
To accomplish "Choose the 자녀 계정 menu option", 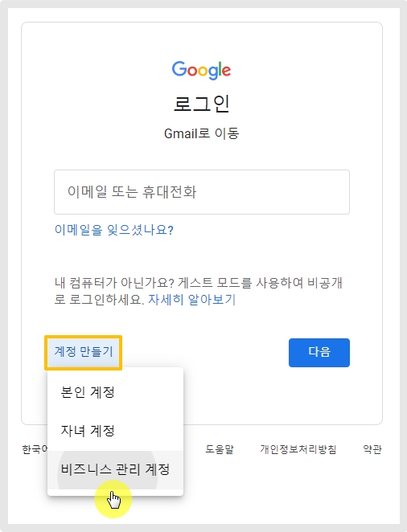I will pyautogui.click(x=115, y=432).
